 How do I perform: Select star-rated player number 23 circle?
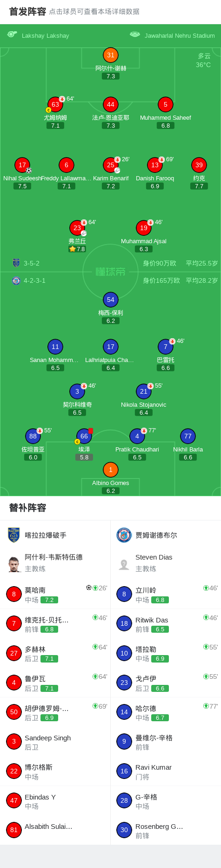click(77, 228)
